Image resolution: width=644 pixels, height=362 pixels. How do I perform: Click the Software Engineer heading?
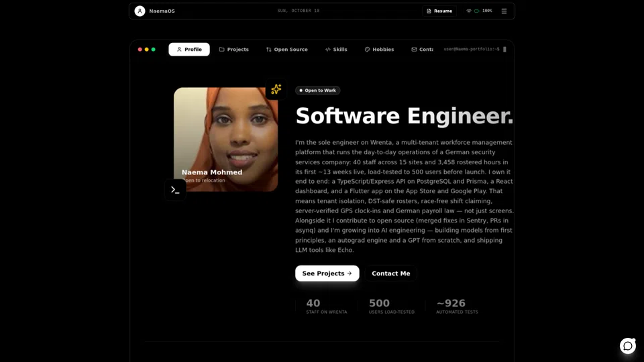404,116
